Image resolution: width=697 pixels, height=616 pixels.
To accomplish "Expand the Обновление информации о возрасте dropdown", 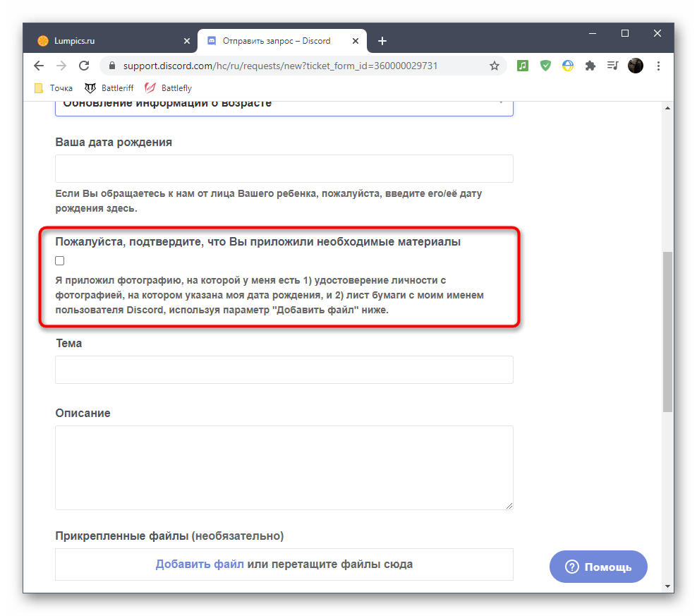I will pos(284,108).
